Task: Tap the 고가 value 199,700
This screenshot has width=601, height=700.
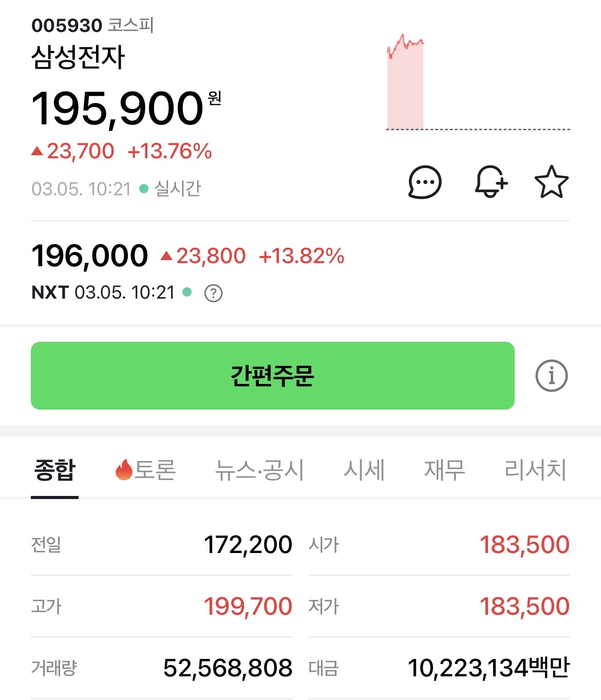Action: [x=248, y=606]
